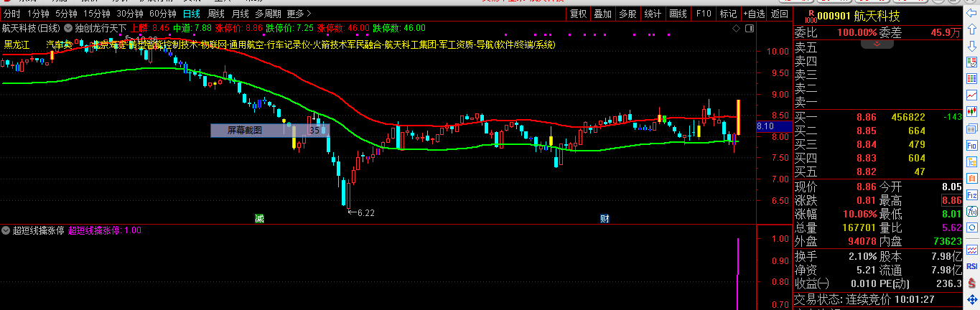Click the orange '自' icon in sidebar
The height and width of the screenshot is (310, 980).
[972, 177]
